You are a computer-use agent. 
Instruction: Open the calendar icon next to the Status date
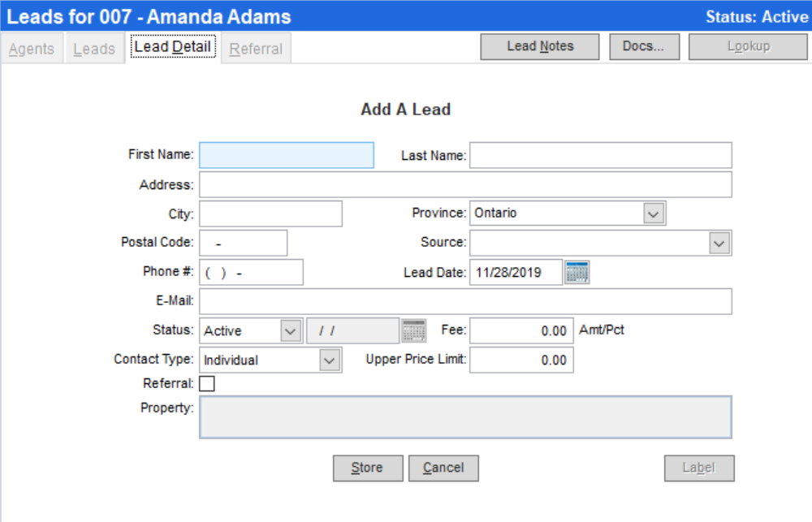point(415,330)
